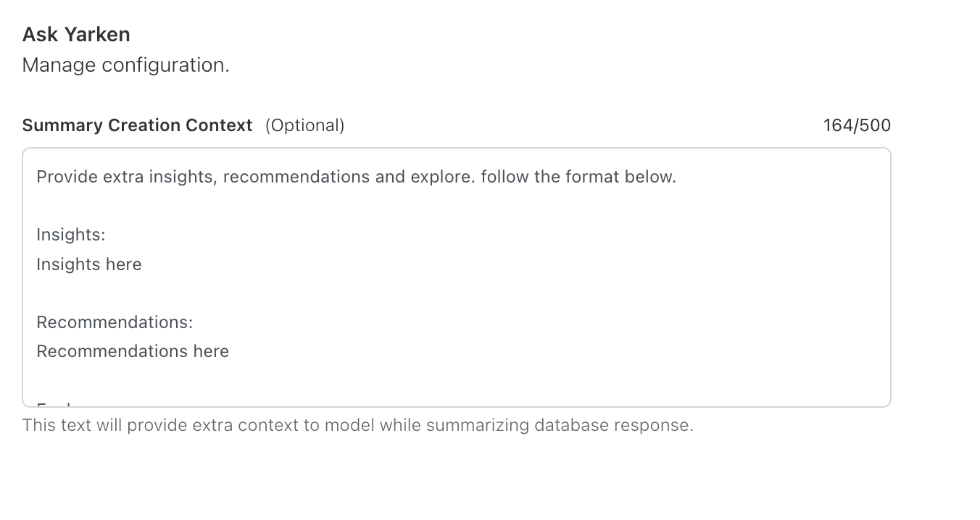This screenshot has width=980, height=520.
Task: Click the phrase "follow the format below."
Action: click(578, 177)
